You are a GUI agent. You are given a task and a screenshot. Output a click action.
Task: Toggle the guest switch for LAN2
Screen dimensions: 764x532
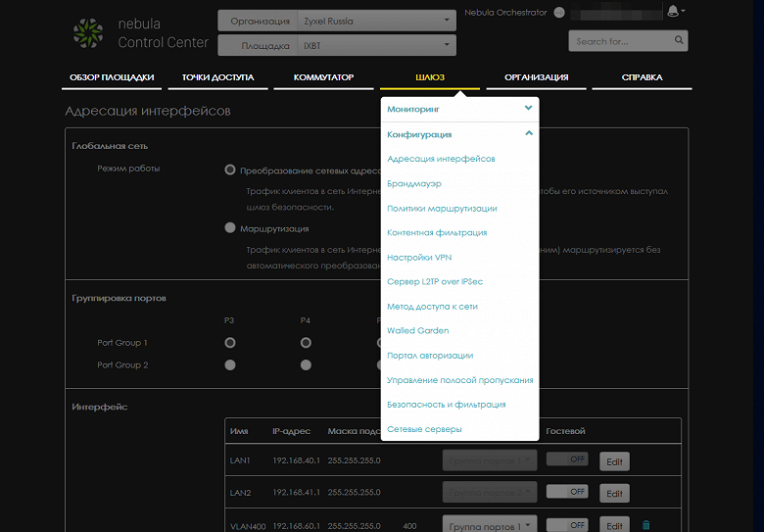pos(567,492)
